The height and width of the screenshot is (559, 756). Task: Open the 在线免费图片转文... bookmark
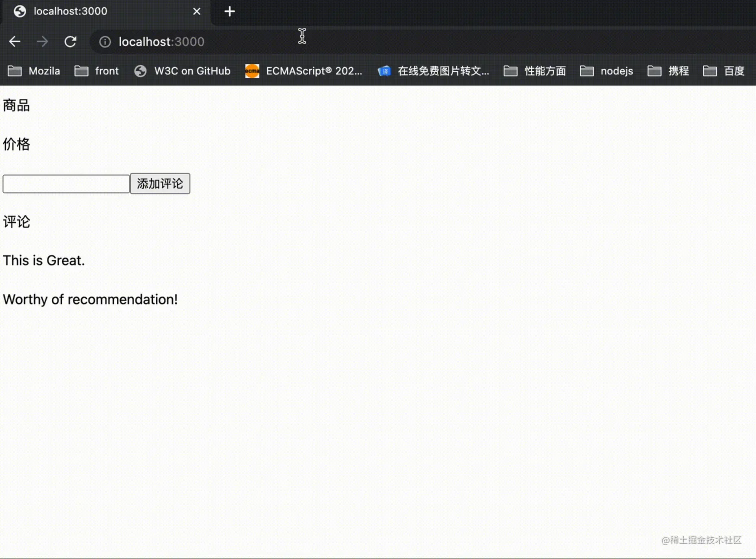coord(433,71)
